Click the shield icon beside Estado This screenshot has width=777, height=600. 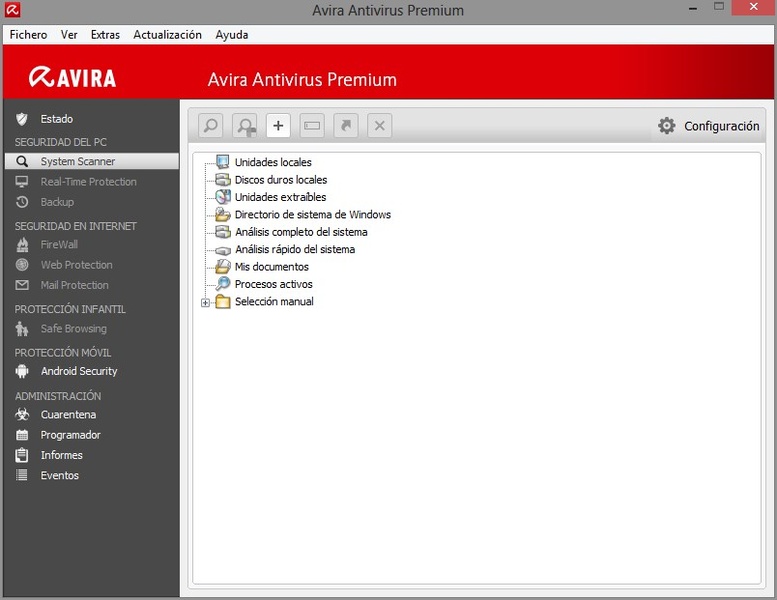pos(21,119)
